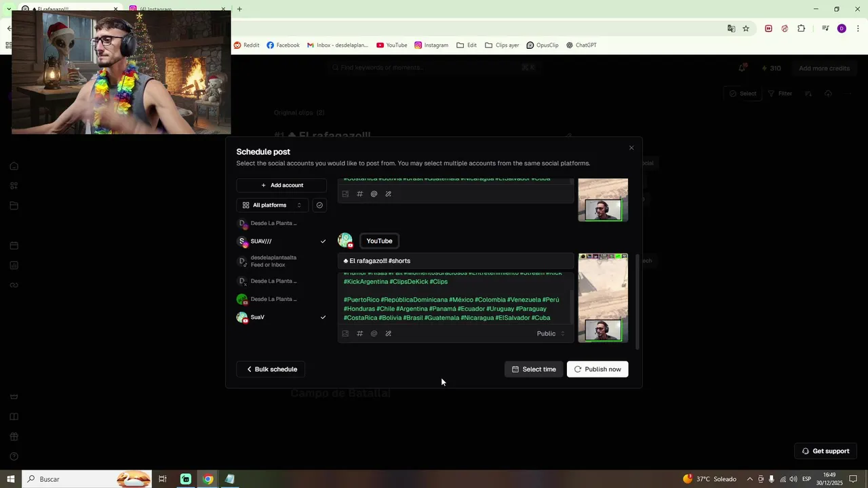Open OpusClip bookmark
Viewport: 868px width, 488px height.
coord(542,45)
